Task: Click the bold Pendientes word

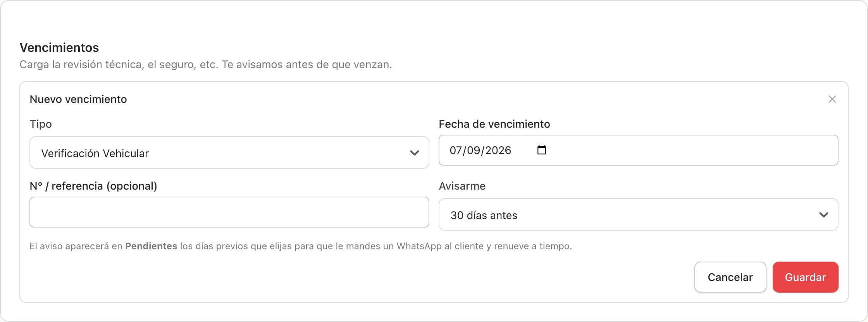Action: tap(151, 246)
